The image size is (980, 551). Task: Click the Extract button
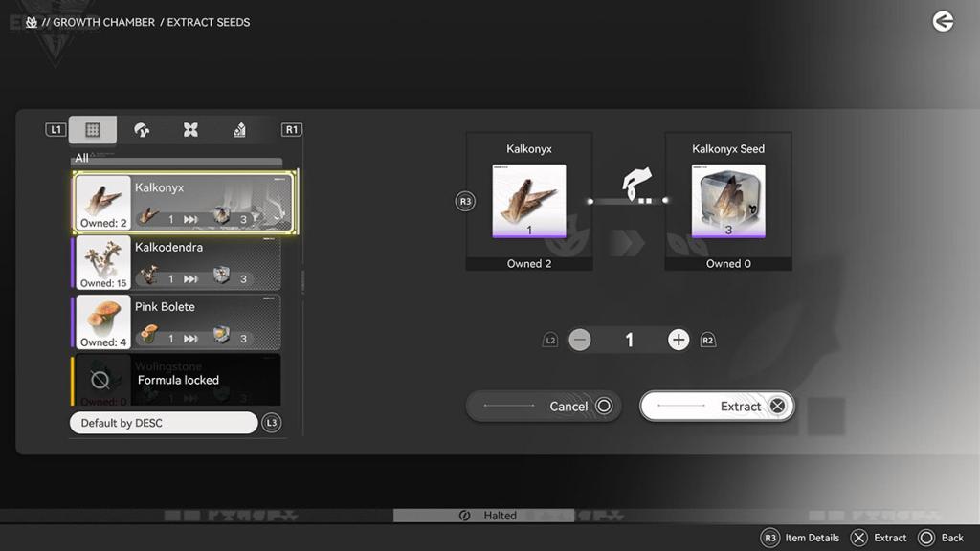pos(717,407)
